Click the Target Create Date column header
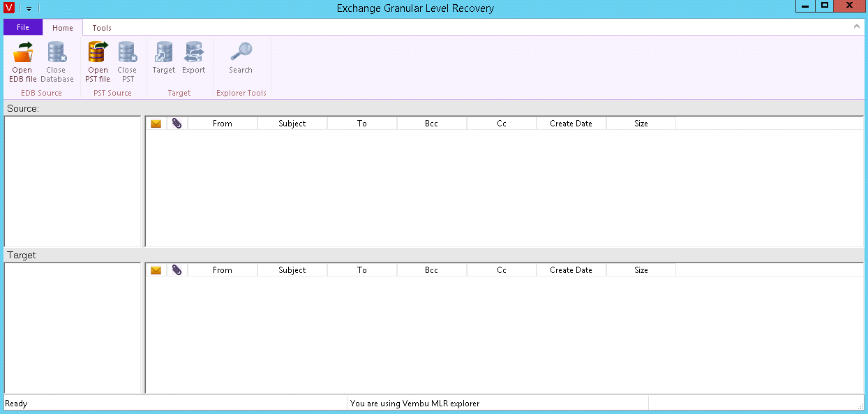Screen dimensions: 868x414 point(571,270)
